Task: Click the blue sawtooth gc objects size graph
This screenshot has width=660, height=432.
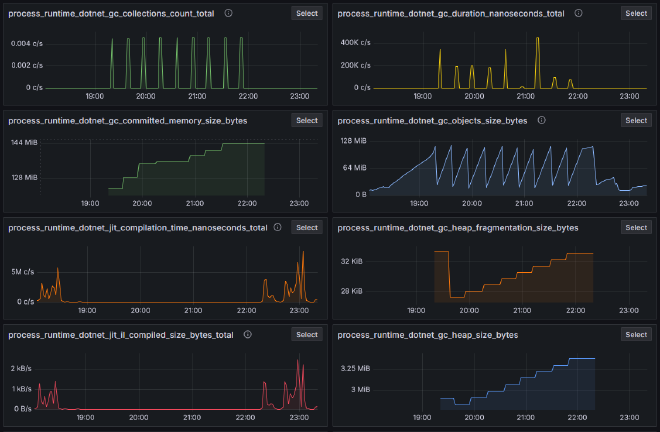Action: [x=500, y=170]
